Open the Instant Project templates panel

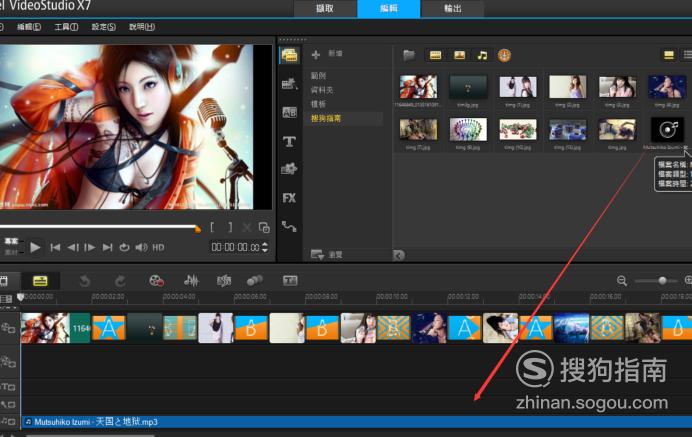[289, 83]
